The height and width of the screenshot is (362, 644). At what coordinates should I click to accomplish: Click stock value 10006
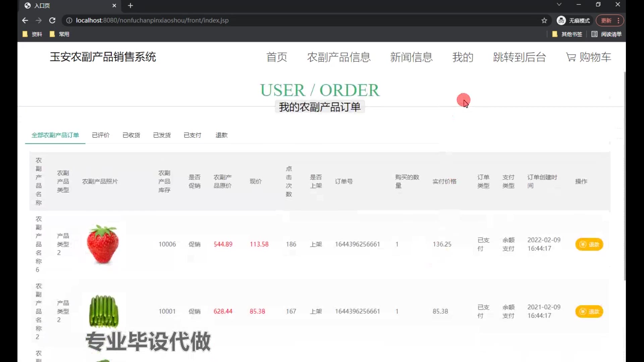coord(167,244)
